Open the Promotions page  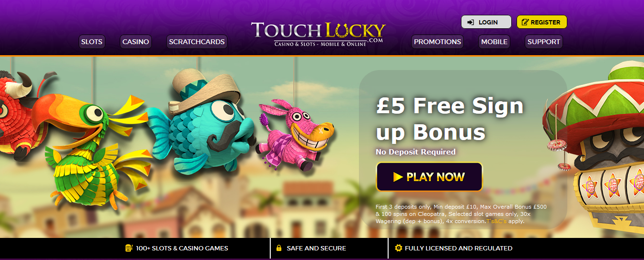(437, 42)
